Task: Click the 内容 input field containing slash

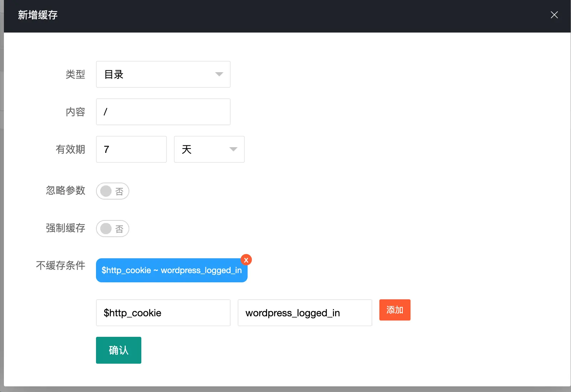Action: (x=163, y=112)
